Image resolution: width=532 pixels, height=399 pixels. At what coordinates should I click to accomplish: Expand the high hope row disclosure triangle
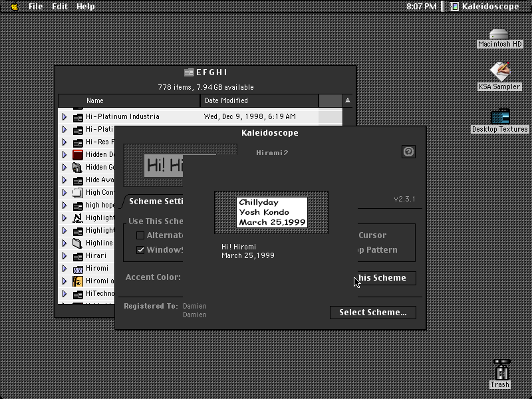[65, 205]
